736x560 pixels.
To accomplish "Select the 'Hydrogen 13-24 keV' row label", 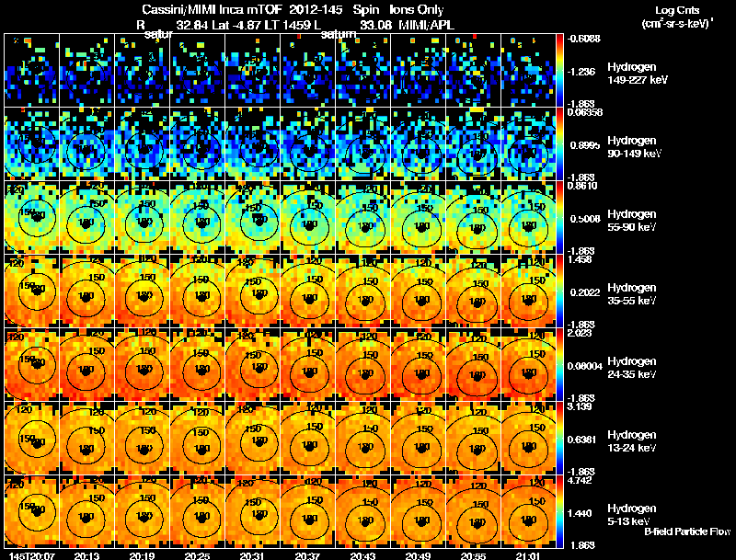I will pyautogui.click(x=632, y=441).
